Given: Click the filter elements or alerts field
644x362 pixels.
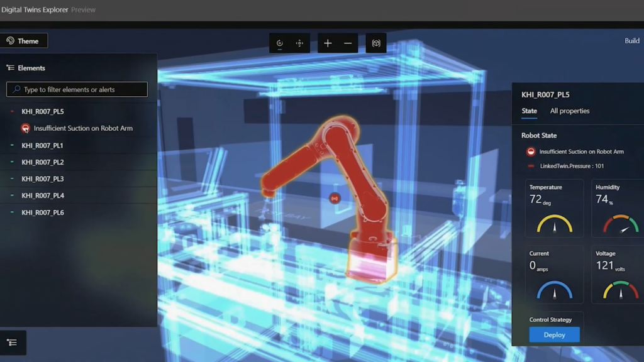Looking at the screenshot, I should click(77, 89).
